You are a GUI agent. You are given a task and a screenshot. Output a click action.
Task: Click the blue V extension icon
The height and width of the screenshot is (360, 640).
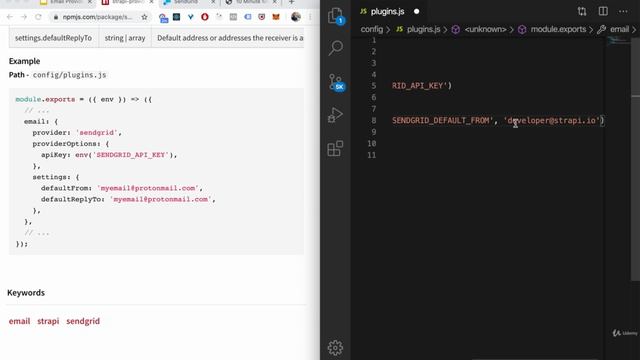click(x=191, y=17)
